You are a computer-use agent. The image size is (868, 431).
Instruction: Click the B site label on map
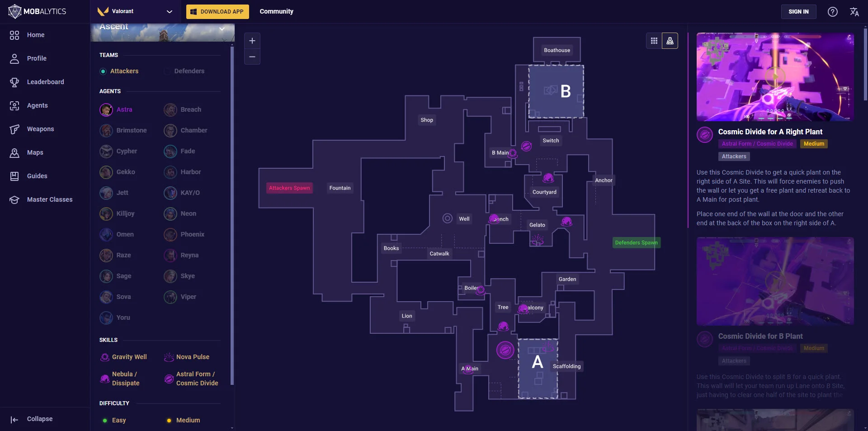pos(566,91)
